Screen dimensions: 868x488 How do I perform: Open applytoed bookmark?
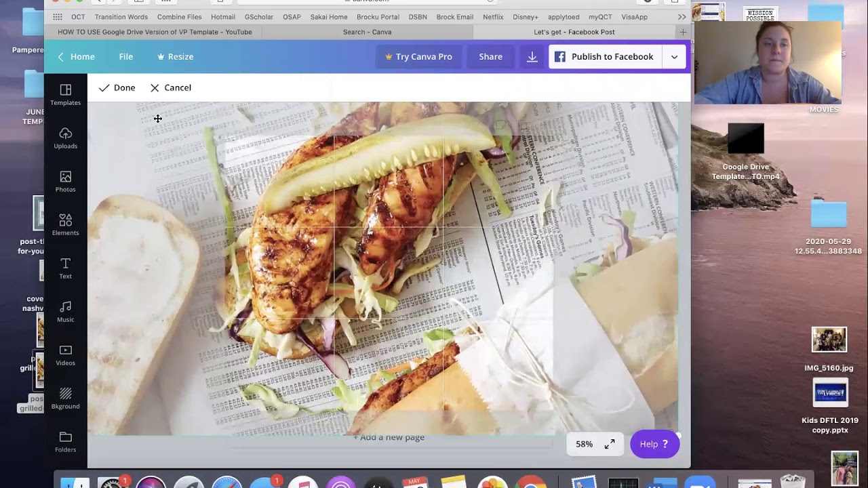coord(564,17)
